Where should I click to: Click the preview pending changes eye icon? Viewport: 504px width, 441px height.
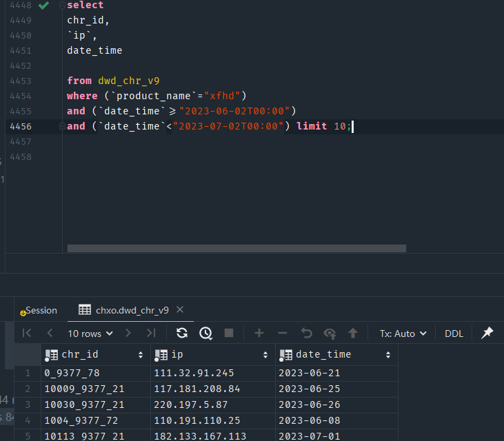330,334
